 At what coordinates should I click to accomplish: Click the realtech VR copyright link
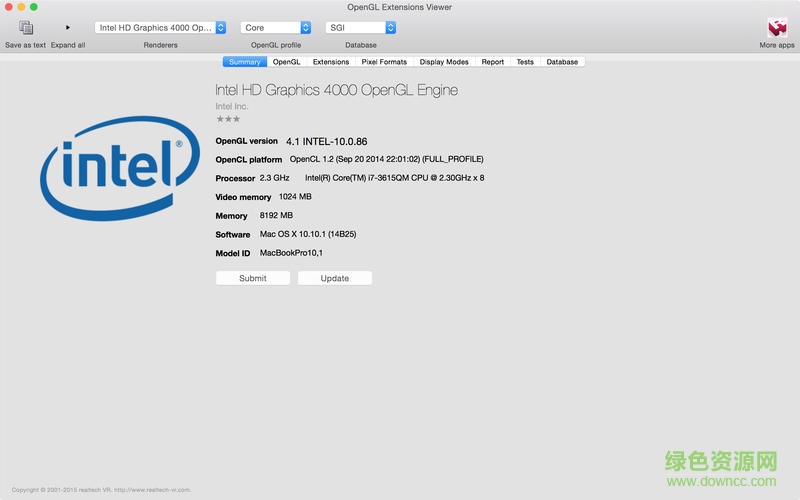point(101,490)
